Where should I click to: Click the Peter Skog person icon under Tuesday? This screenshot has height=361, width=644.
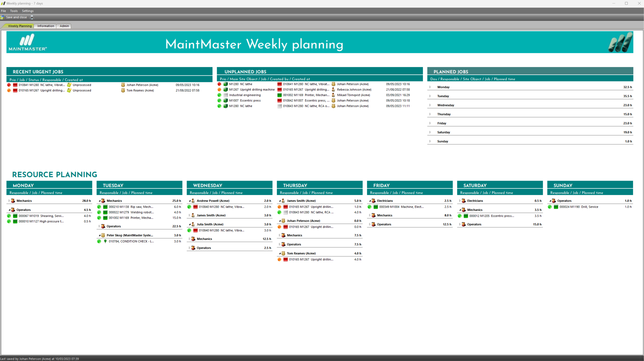coord(103,235)
